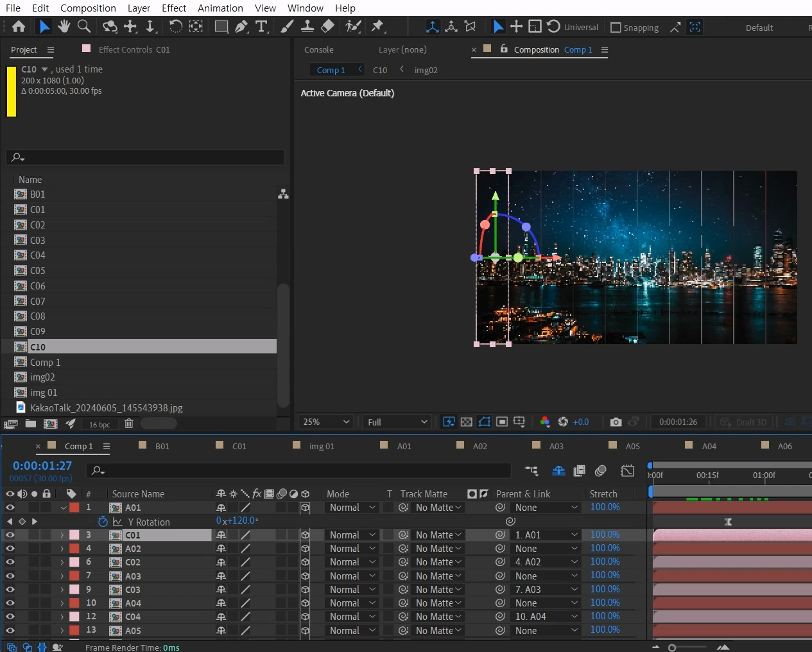Hide the A02 layer with eye icon
Viewport: 812px width, 652px height.
point(10,549)
